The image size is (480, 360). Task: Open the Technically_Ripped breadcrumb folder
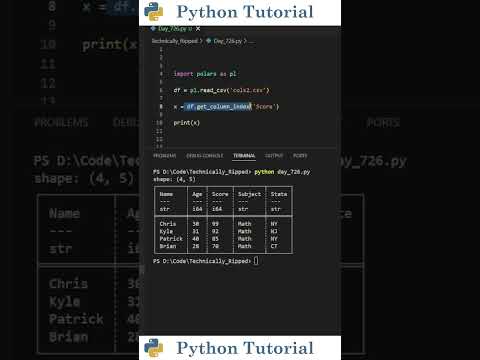(175, 41)
